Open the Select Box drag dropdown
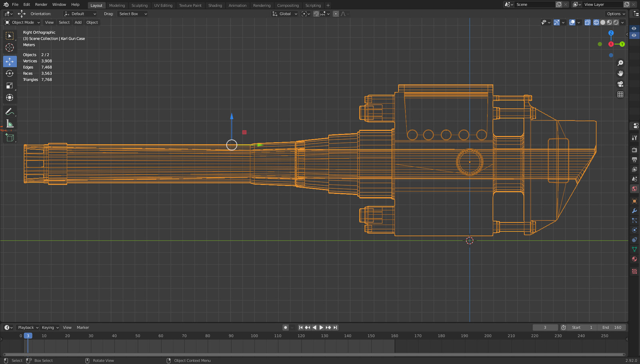The width and height of the screenshot is (640, 364). pyautogui.click(x=133, y=14)
